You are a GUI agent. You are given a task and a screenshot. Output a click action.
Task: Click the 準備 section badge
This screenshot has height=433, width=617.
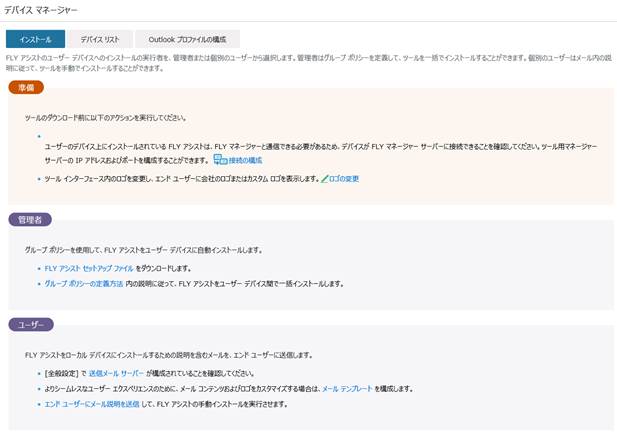coord(26,88)
